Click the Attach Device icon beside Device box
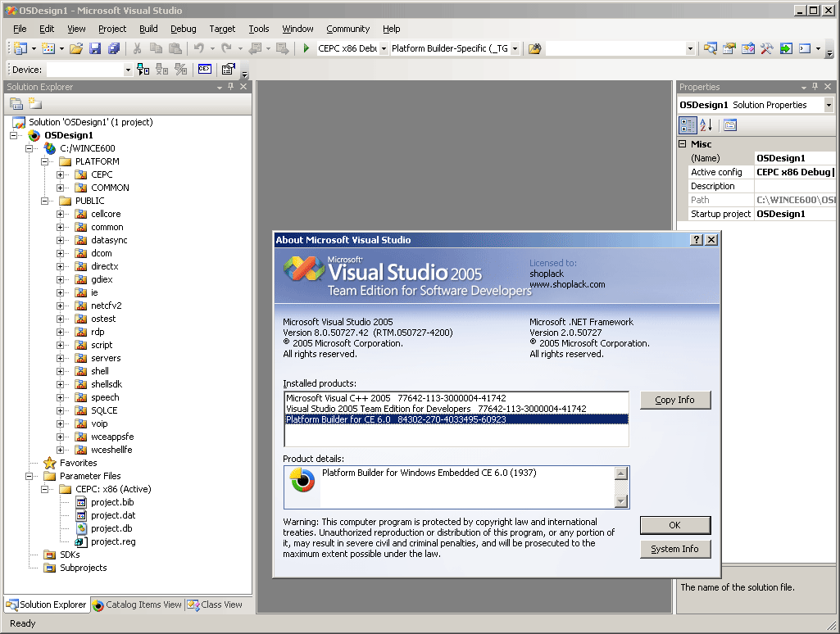Image resolution: width=840 pixels, height=634 pixels. [x=143, y=69]
